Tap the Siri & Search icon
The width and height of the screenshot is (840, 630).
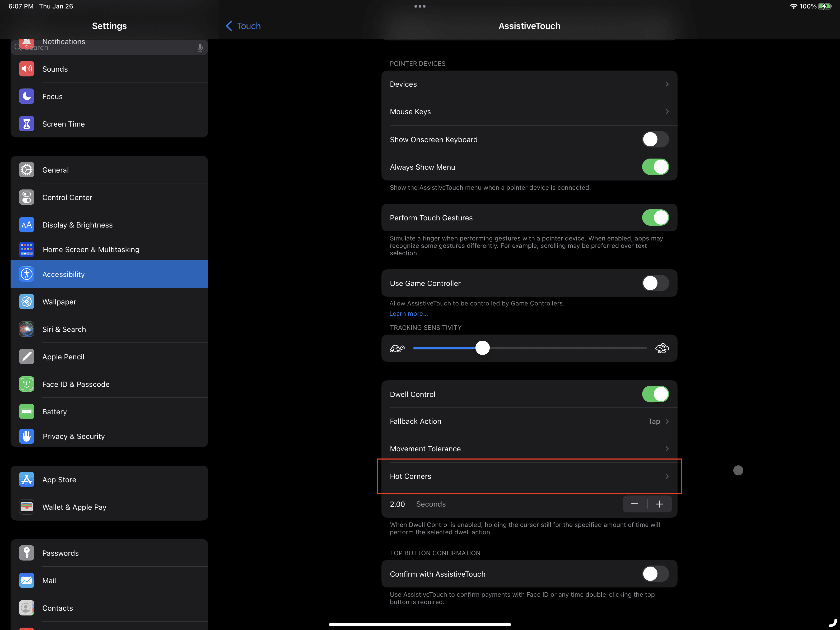pos(27,329)
